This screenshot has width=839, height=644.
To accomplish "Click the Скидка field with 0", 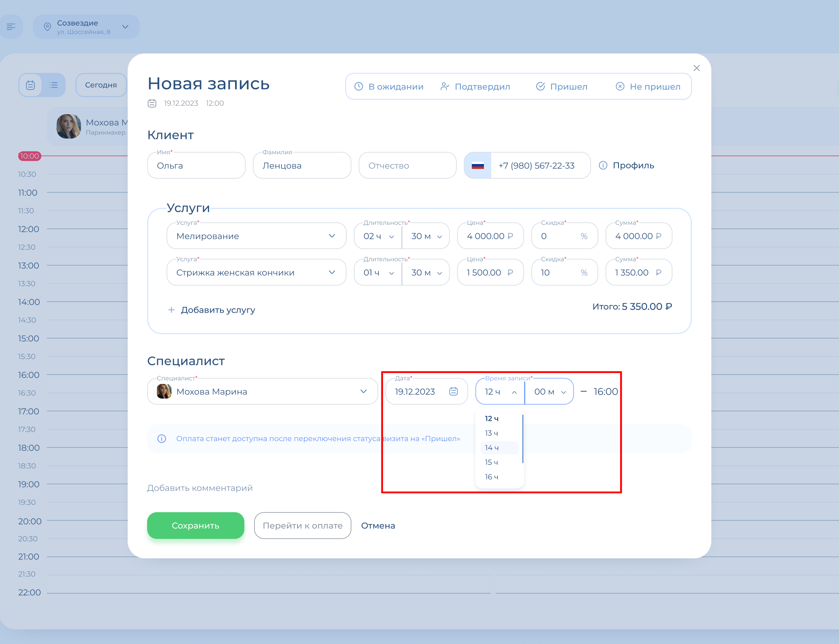I will point(565,236).
